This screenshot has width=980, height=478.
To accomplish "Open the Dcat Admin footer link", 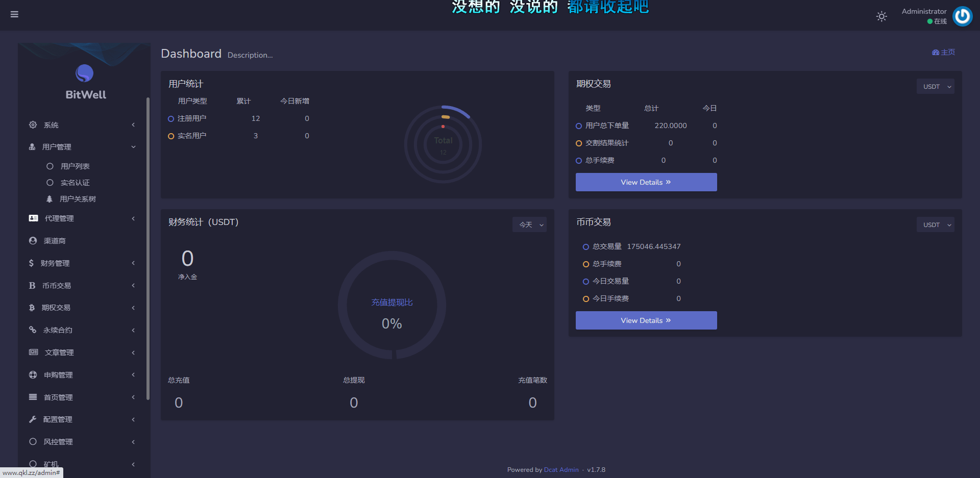I will [561, 469].
